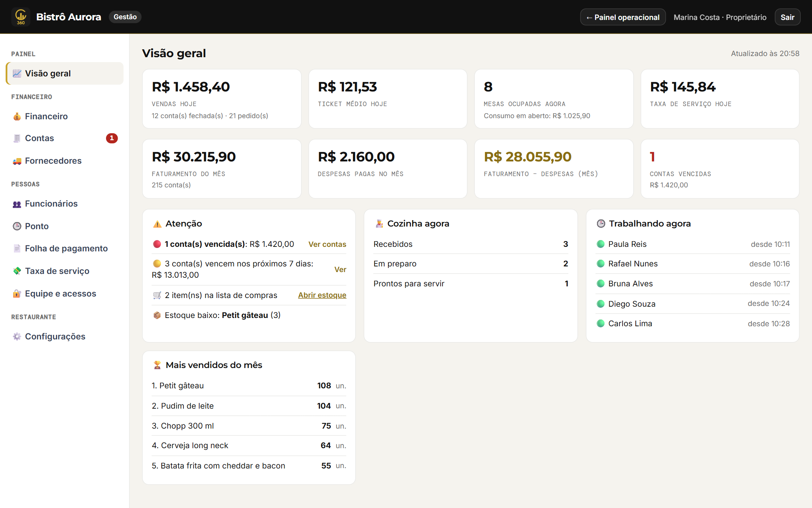Open Equipe e acessos page
812x508 pixels.
[x=65, y=294]
